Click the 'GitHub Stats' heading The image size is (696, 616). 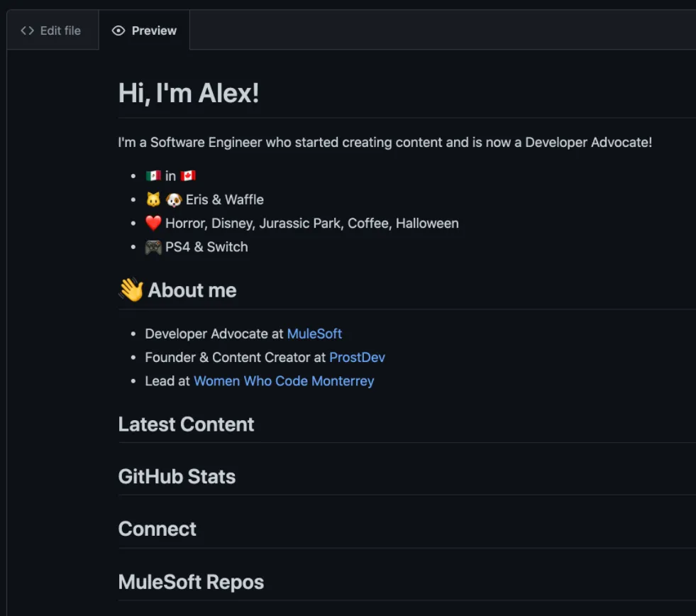[x=177, y=476]
